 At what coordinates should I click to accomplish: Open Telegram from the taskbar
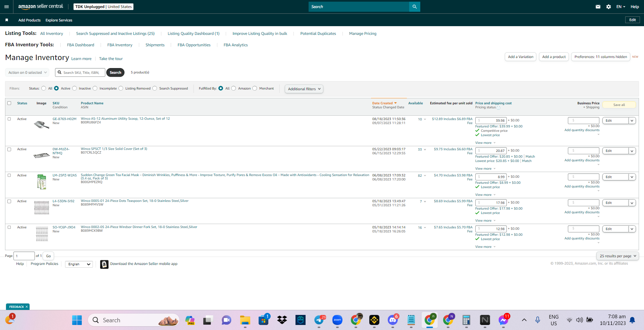pos(319,320)
